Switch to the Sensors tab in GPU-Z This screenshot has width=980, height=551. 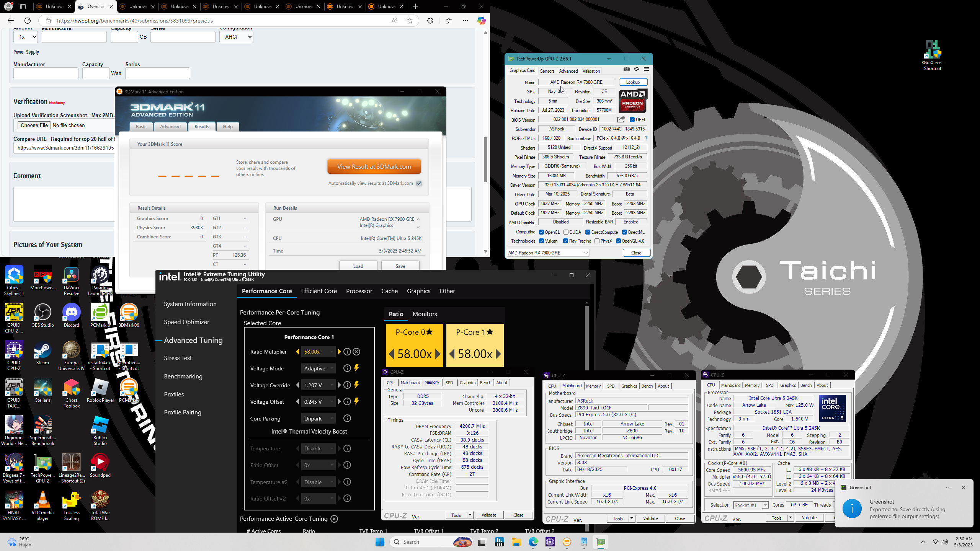click(547, 71)
